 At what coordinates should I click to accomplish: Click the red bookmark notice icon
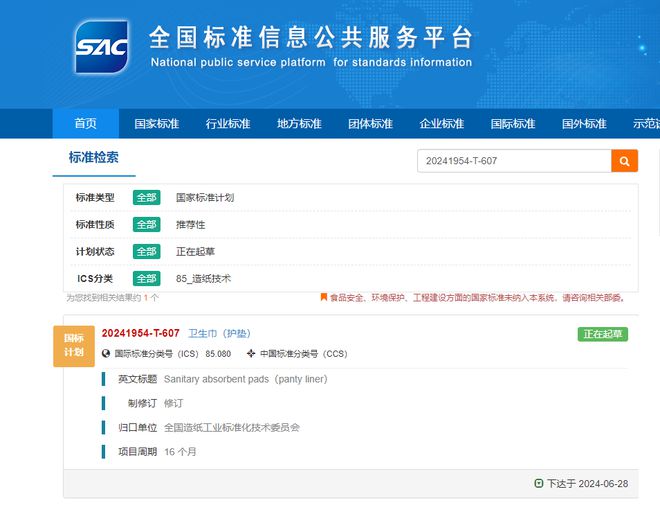click(324, 297)
